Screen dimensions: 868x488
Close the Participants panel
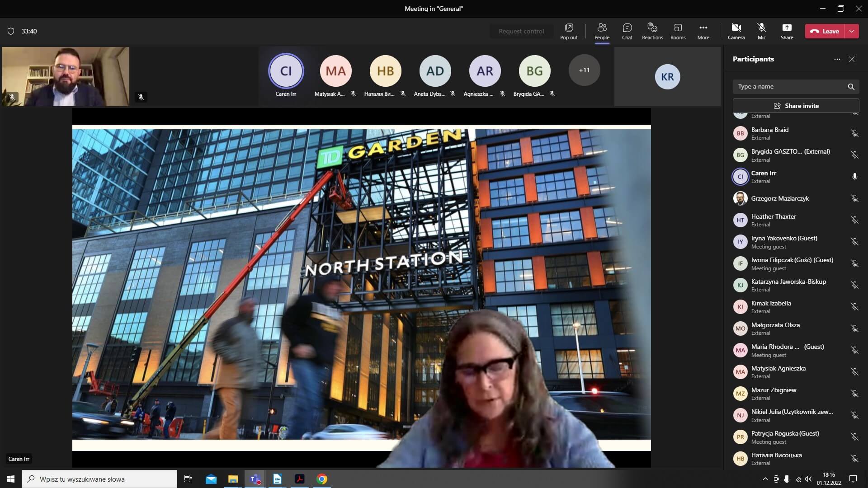coord(852,59)
